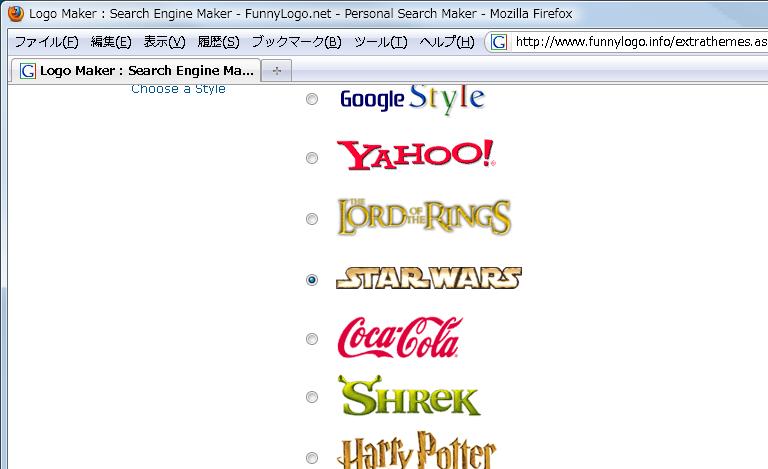768x469 pixels.
Task: Click the favicon on the Logo Maker tab
Action: point(28,71)
